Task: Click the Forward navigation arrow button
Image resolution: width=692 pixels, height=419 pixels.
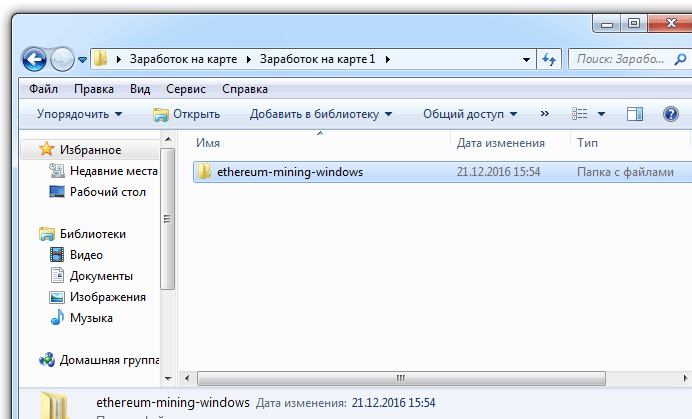Action: coord(62,60)
